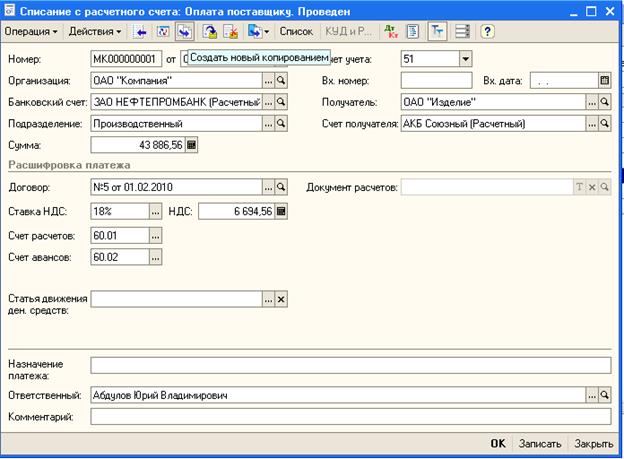Click the 'Create new by copying' toolbar icon
This screenshot has height=459, width=624.
coord(185,32)
